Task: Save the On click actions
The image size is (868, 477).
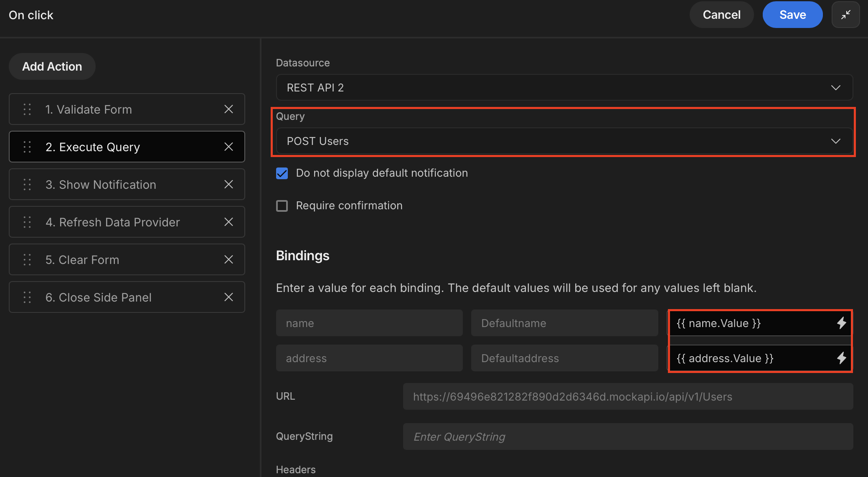Action: [x=792, y=15]
